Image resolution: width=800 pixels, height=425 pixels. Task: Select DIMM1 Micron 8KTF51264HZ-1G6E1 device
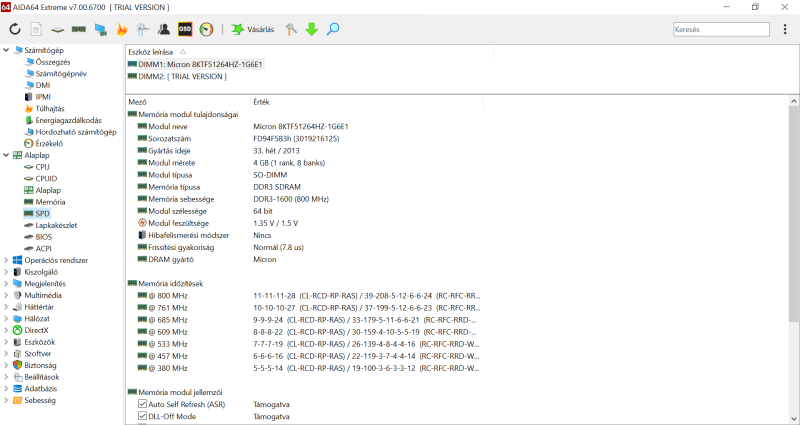coord(196,64)
